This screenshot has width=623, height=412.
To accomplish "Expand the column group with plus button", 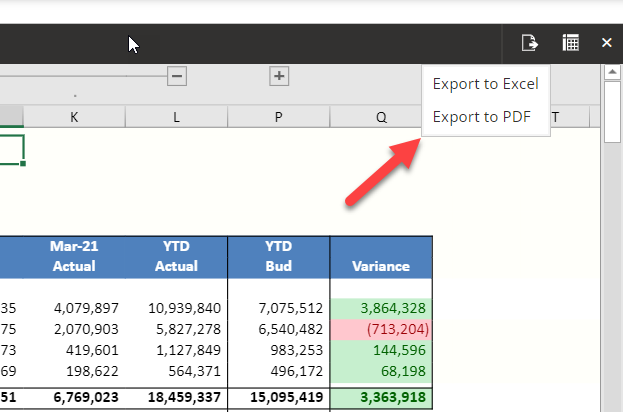I will click(x=279, y=76).
